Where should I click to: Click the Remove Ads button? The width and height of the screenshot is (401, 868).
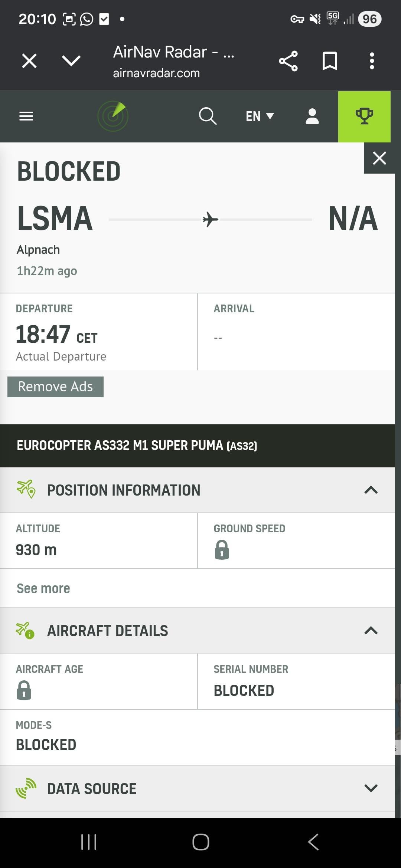tap(55, 387)
